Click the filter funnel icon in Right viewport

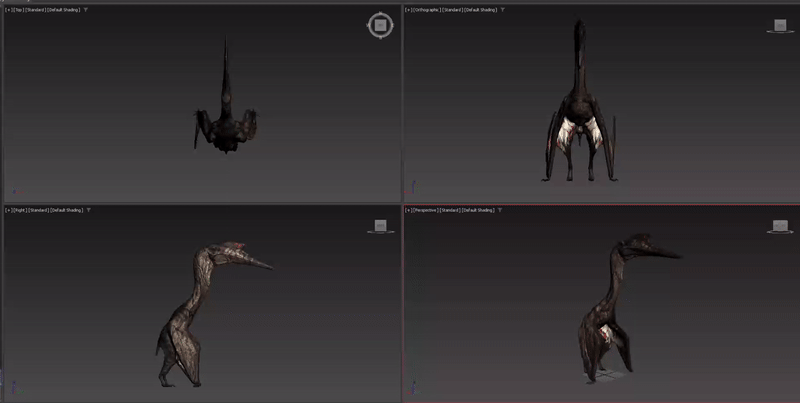click(x=89, y=210)
